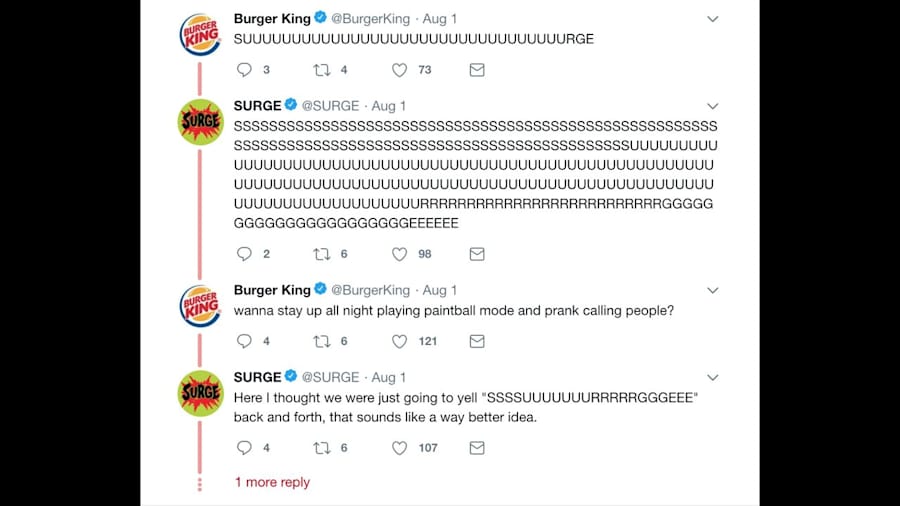
Task: Reply to SURGE's long tweet with 2 replies
Action: (x=245, y=254)
